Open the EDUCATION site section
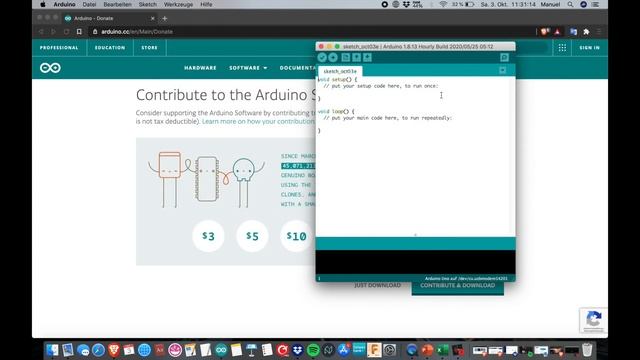 110,48
